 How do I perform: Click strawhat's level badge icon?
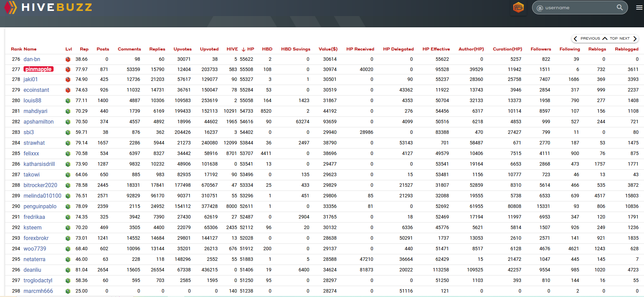(x=68, y=143)
